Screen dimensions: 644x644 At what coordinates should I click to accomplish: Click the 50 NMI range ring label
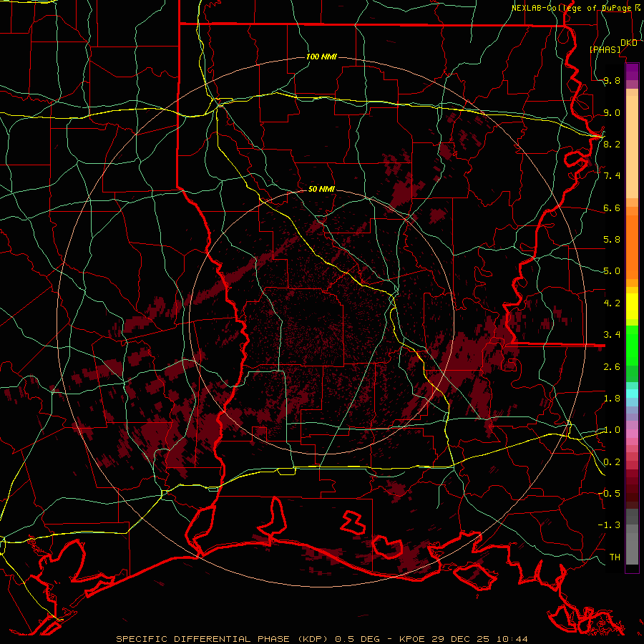click(x=321, y=189)
